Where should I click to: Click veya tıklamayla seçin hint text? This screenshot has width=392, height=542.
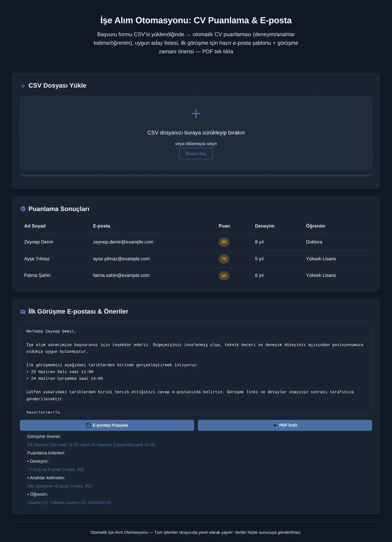196,144
